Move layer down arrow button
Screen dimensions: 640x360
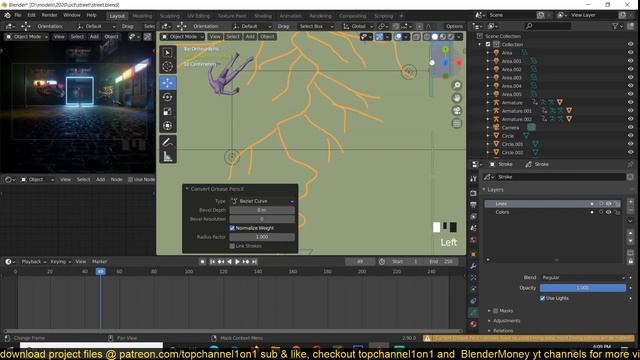point(630,241)
